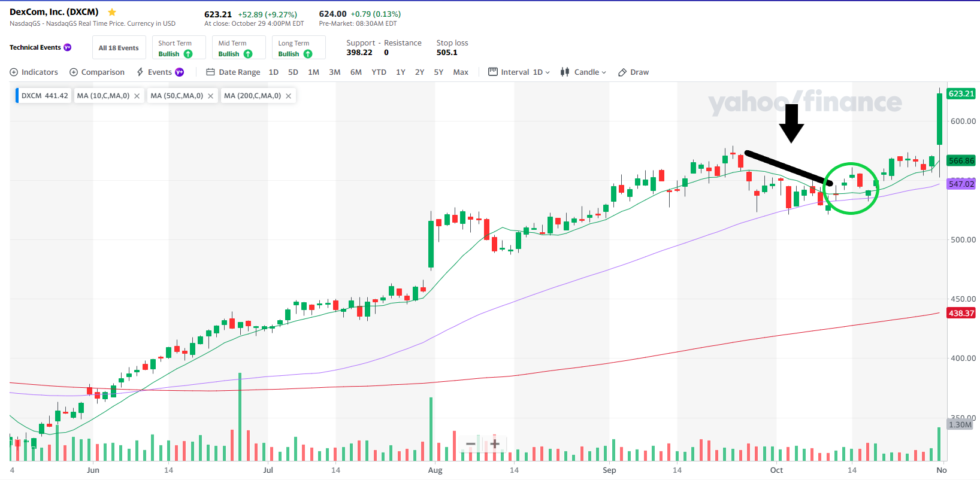Click the Short Term bullish green arrow icon
Screen dimensions: 980x480
point(188,54)
